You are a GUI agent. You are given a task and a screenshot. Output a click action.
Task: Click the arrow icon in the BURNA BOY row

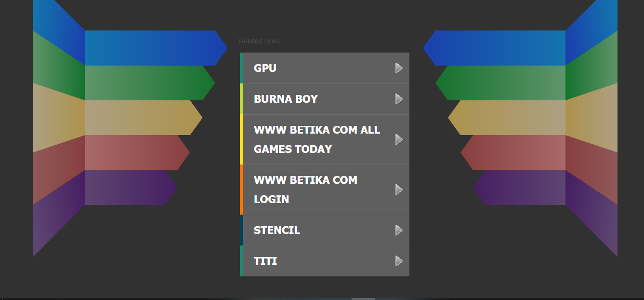399,99
